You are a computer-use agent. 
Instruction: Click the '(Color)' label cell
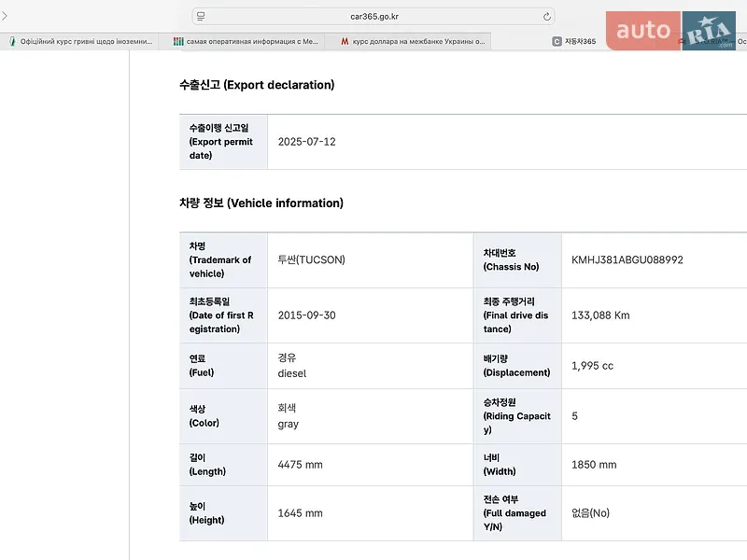(x=223, y=416)
